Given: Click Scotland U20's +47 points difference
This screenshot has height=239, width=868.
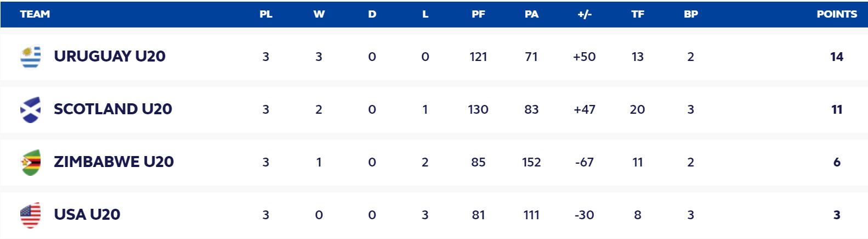Looking at the screenshot, I should coord(585,109).
